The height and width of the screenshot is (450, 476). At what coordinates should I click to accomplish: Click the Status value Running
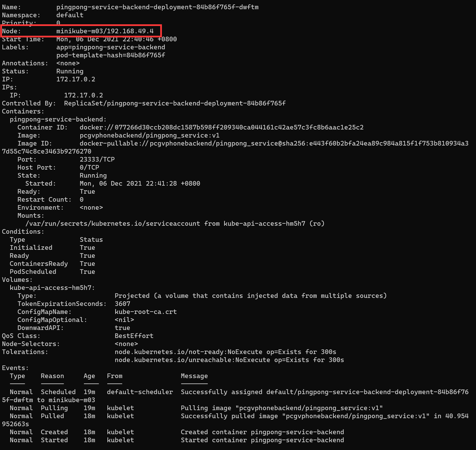click(70, 71)
